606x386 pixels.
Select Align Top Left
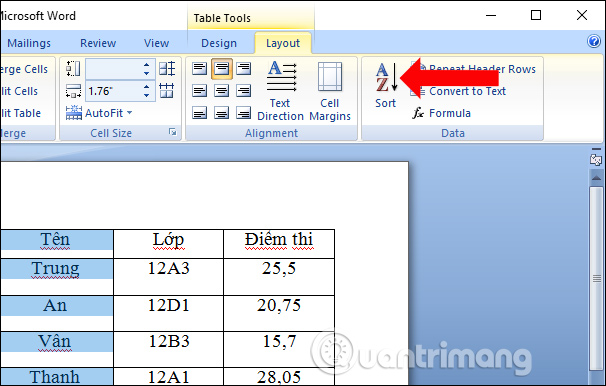(x=199, y=69)
